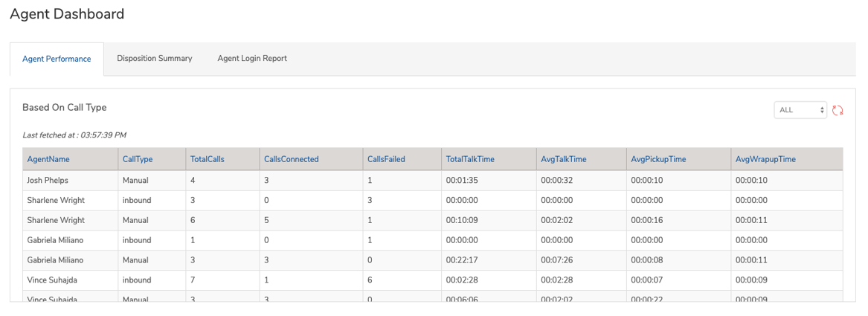Click the Based On Call Type heading

pos(65,107)
